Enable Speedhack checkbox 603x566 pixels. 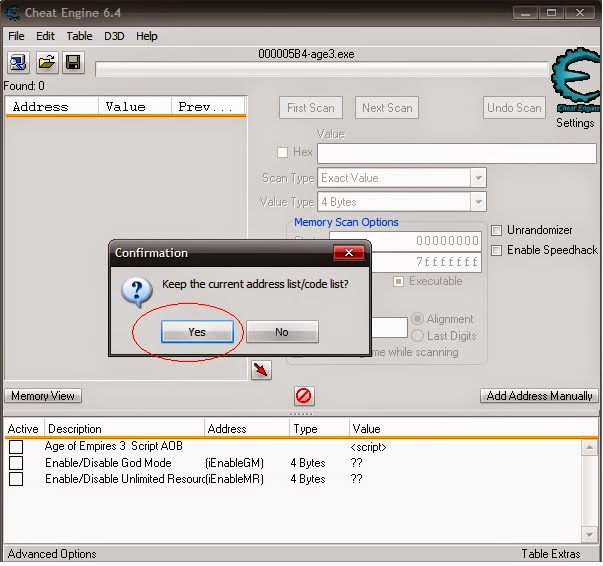(x=496, y=250)
